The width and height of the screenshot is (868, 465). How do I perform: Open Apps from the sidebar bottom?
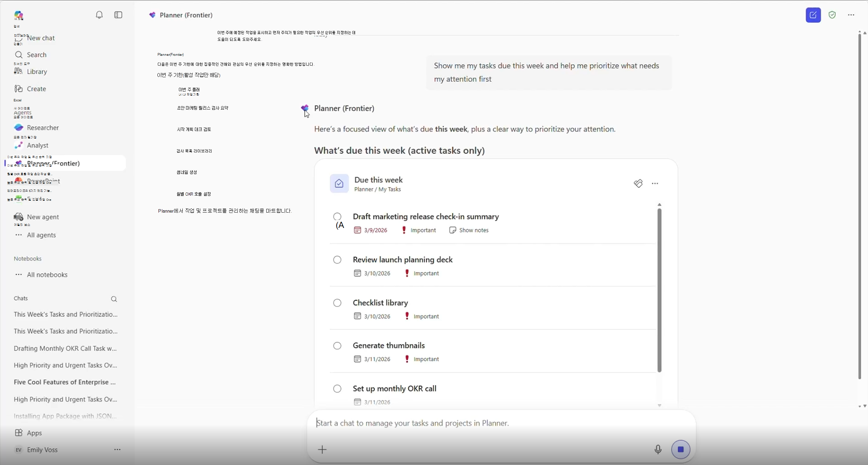pyautogui.click(x=28, y=433)
